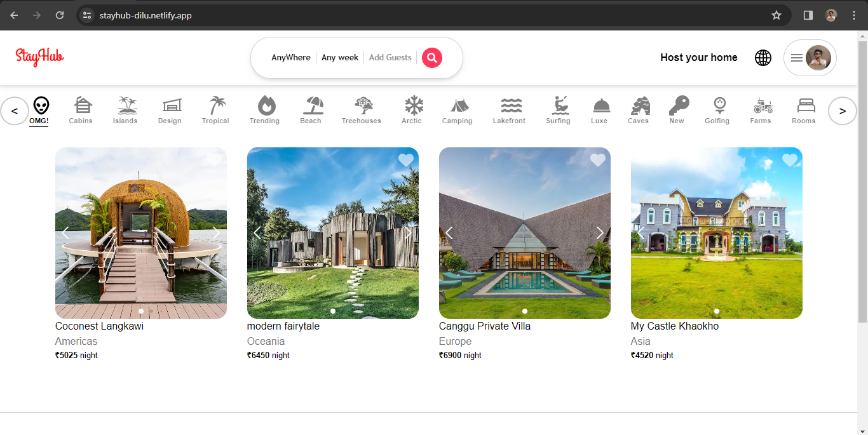Select the Caves category icon

[638, 110]
